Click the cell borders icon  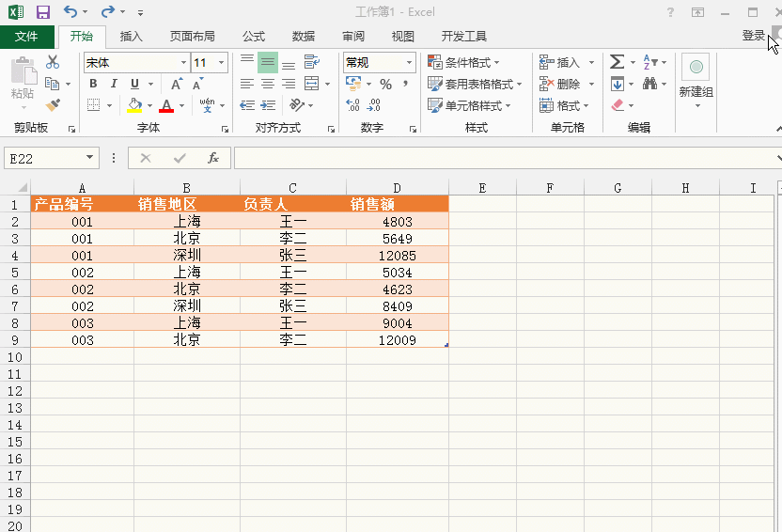tap(93, 104)
